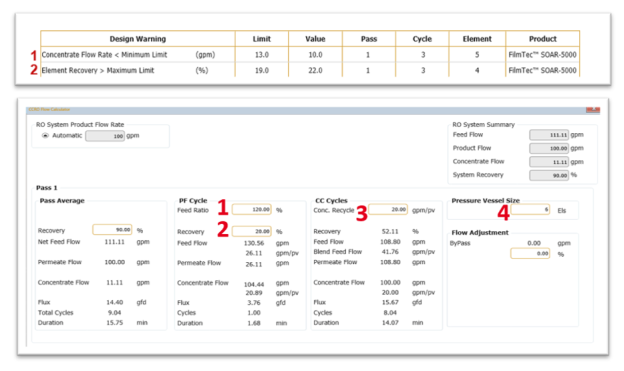Image resolution: width=624 pixels, height=371 pixels.
Task: Click the limit value 13.0
Action: [262, 55]
